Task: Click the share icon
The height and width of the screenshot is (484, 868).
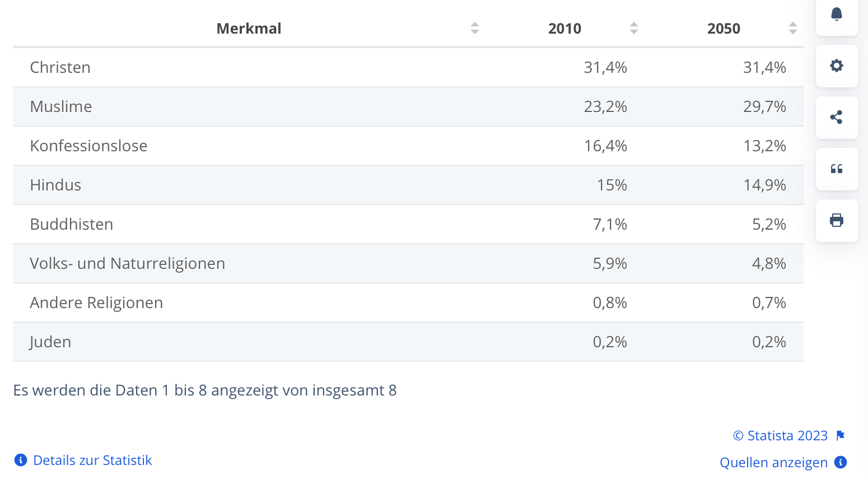Action: [837, 117]
